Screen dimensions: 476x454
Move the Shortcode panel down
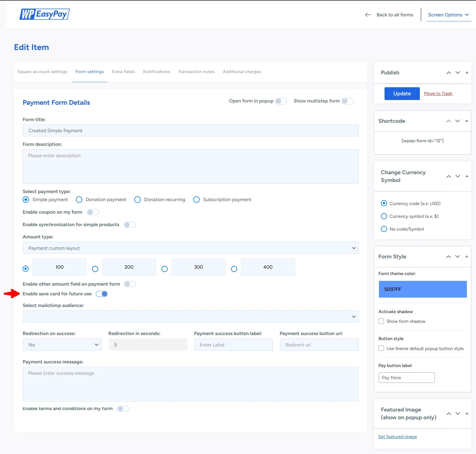coord(457,121)
